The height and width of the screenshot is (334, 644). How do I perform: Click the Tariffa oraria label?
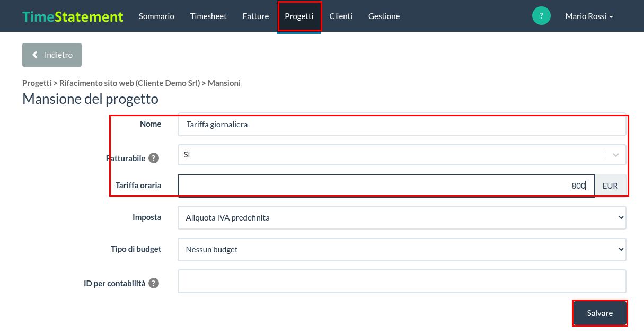(138, 185)
